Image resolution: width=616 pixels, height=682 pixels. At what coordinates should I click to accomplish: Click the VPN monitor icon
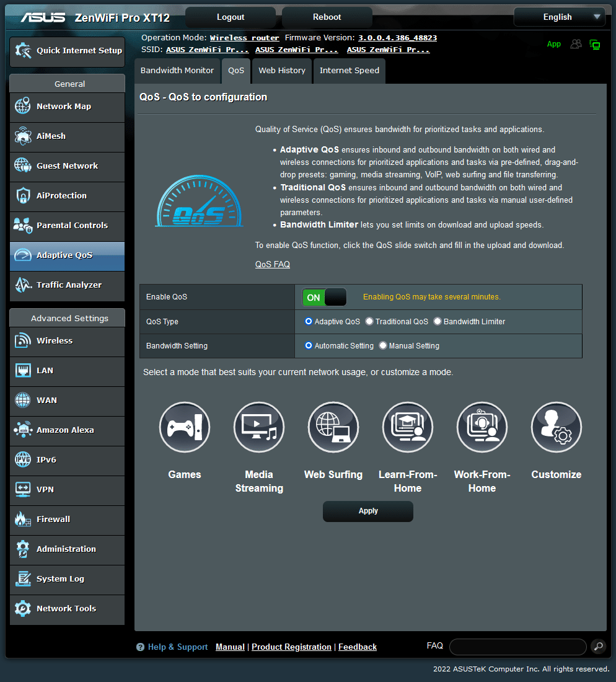coord(22,489)
